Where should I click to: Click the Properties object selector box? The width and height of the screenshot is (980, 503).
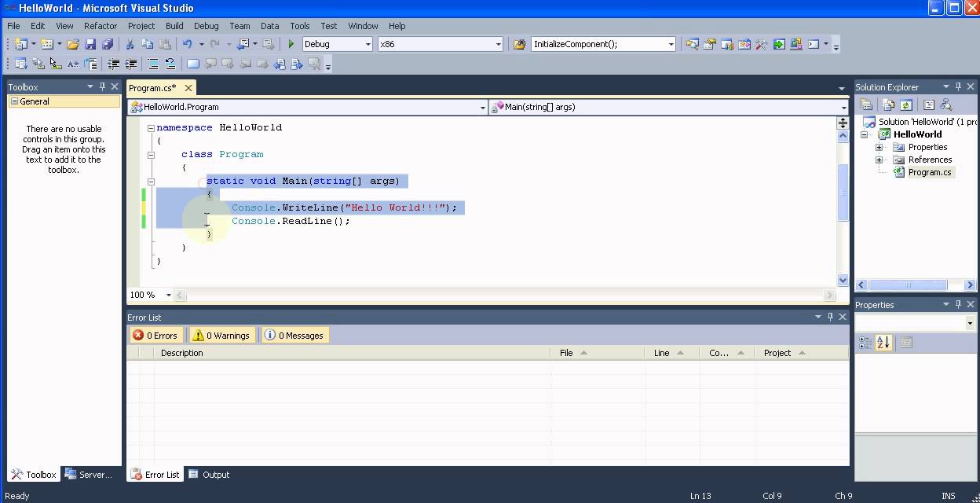pyautogui.click(x=915, y=323)
